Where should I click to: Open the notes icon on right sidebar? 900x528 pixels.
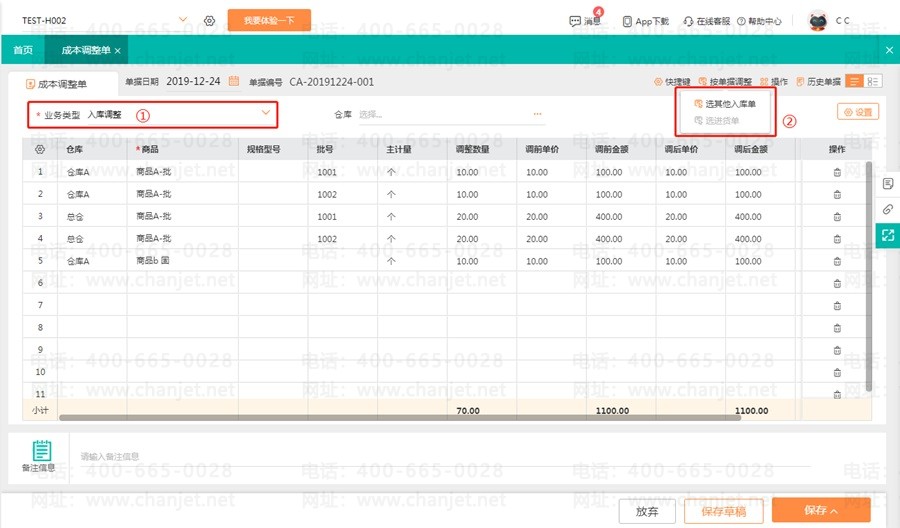pos(888,184)
